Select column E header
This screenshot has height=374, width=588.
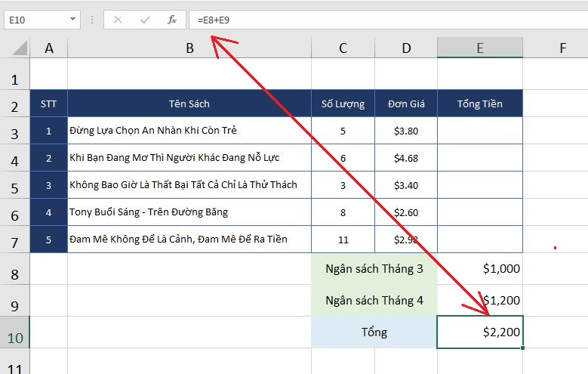pos(480,48)
